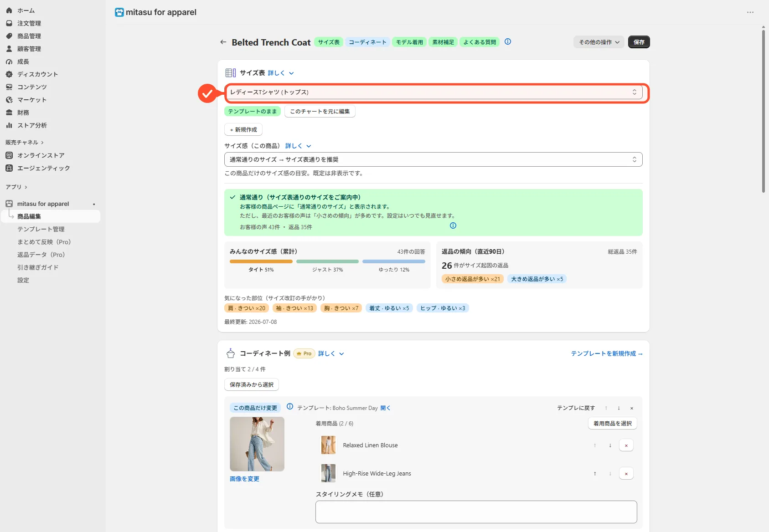Click the 画像を変更 link

(244, 479)
